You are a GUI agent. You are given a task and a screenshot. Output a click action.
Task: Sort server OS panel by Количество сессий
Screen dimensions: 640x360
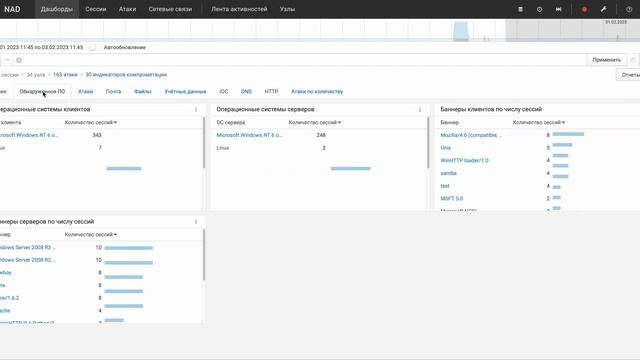click(315, 122)
